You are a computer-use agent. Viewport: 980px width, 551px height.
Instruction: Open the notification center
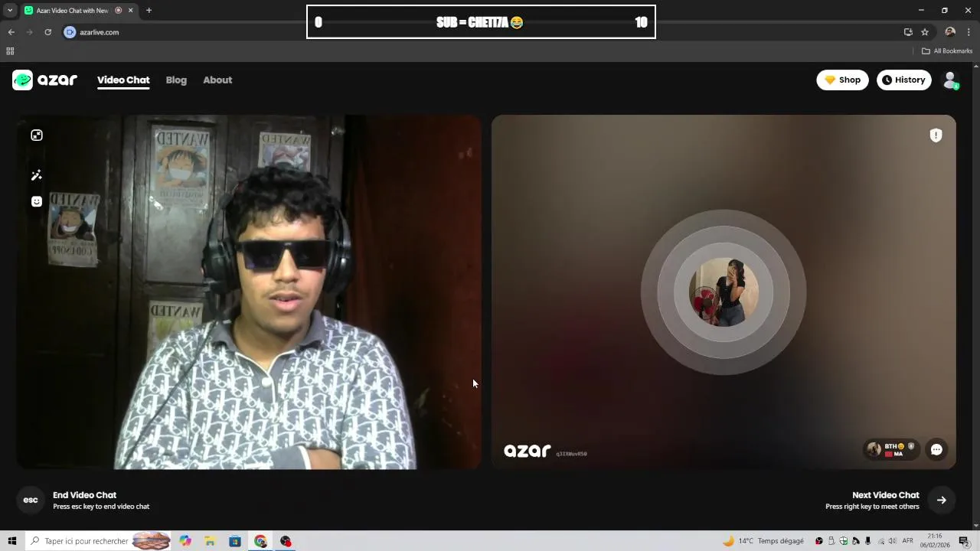[x=964, y=541]
